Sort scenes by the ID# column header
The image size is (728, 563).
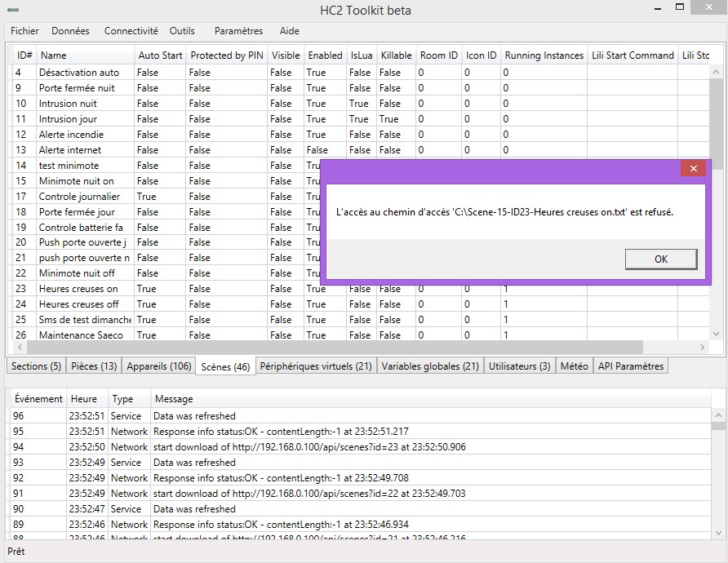point(24,55)
